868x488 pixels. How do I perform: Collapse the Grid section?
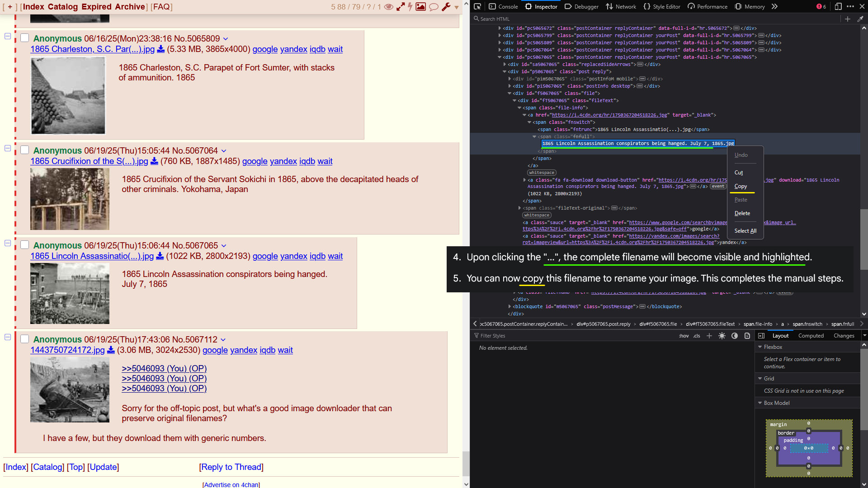[760, 379]
